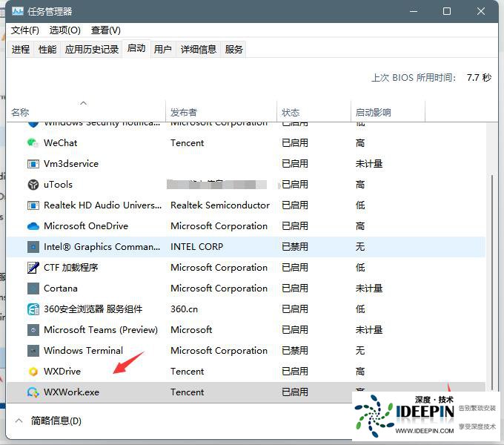Open the 文件(F) menu

point(24,30)
